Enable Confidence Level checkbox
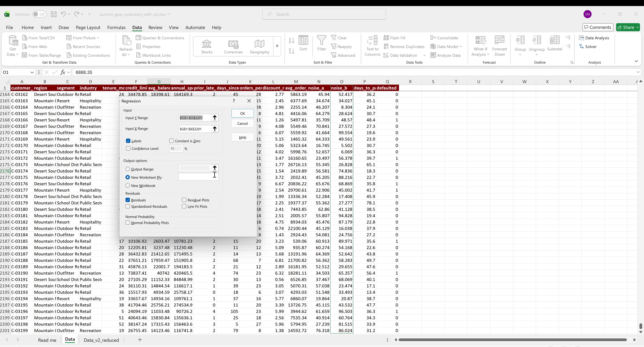This screenshot has width=644, height=347. 128,148
